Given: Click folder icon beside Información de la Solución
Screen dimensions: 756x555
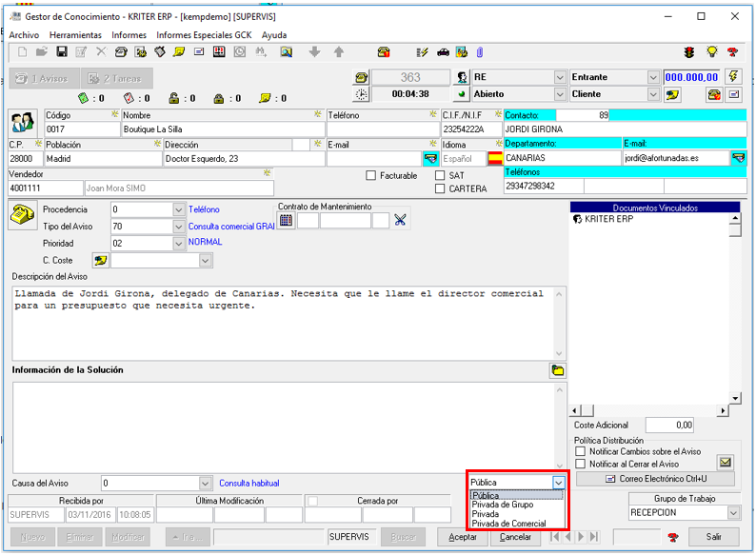Looking at the screenshot, I should 557,370.
